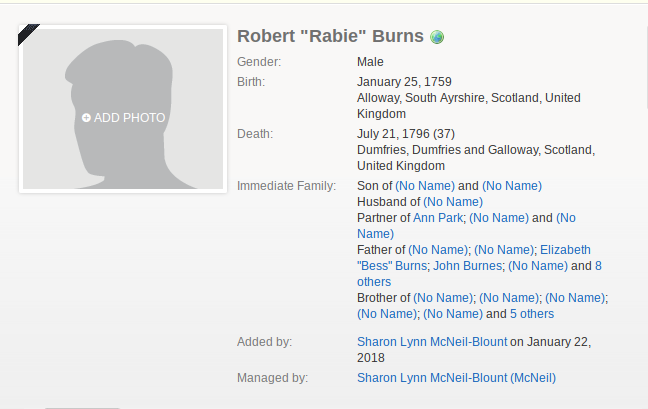648x409 pixels.
Task: Open the John Burnes profile link
Action: (x=467, y=266)
